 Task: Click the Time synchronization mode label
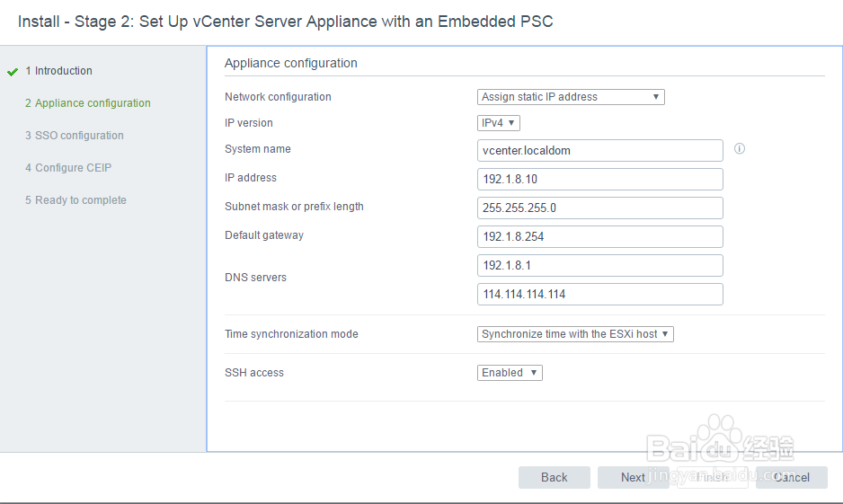[x=291, y=334]
